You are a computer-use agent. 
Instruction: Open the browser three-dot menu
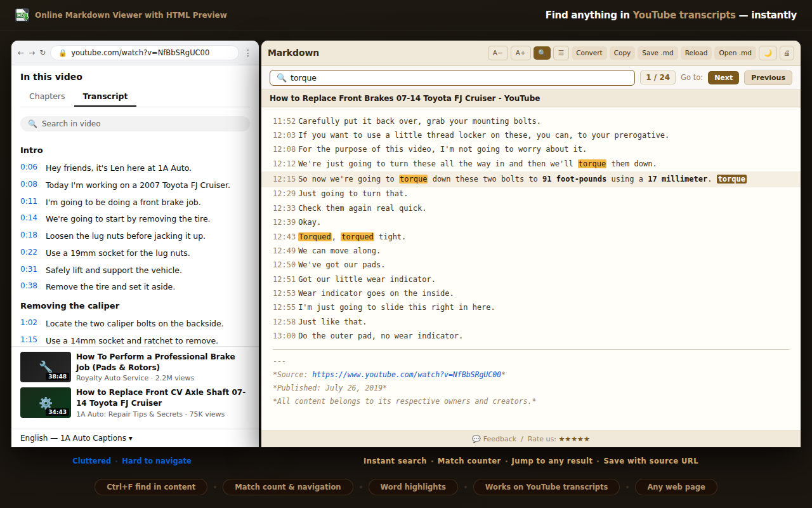(x=248, y=53)
